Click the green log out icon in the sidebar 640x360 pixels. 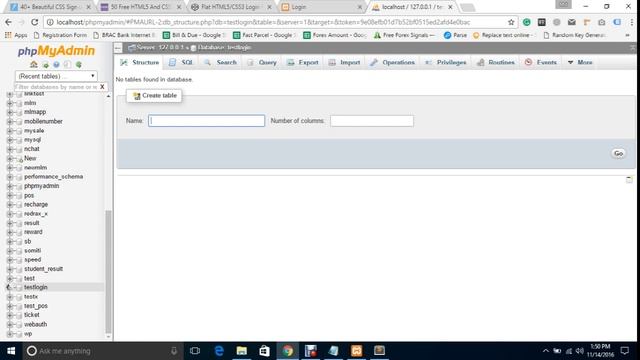point(45,65)
